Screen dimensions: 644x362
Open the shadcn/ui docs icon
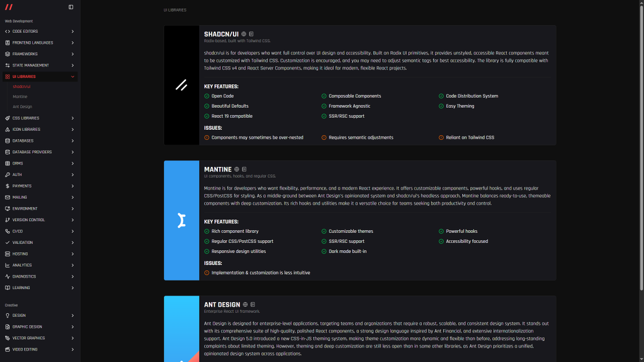point(252,34)
